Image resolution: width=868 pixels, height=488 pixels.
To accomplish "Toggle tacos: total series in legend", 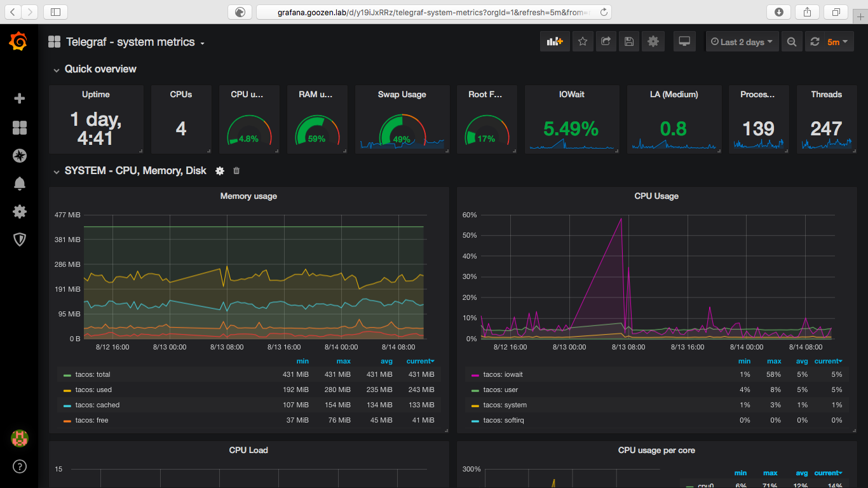I will (x=93, y=374).
